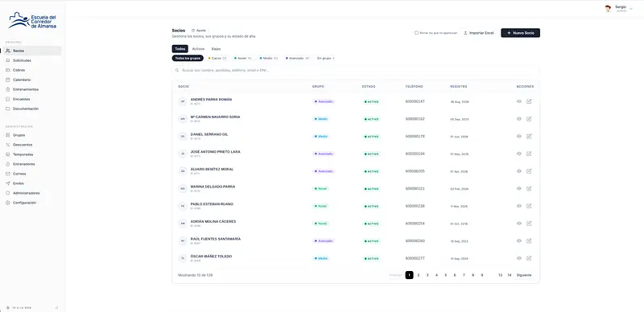Screen dimensions: 644x312
Task: Click the 'Importar Excel' button
Action: [478, 33]
